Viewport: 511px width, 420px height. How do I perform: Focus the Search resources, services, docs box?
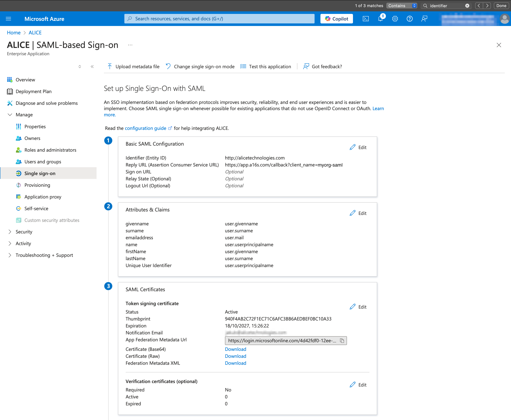219,19
